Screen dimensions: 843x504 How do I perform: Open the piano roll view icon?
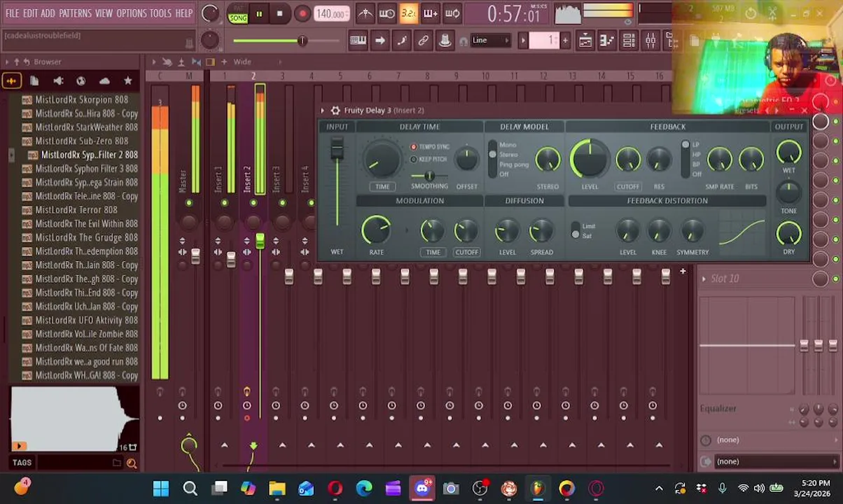[x=606, y=41]
